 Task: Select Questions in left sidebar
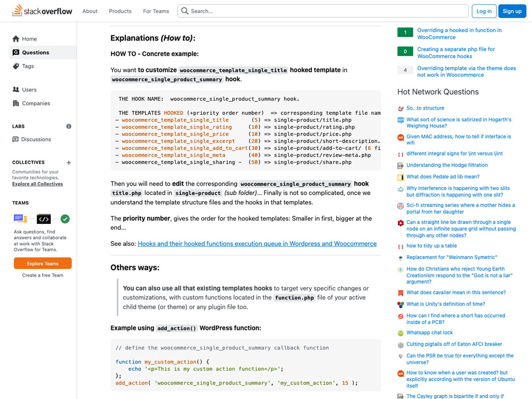(43, 52)
